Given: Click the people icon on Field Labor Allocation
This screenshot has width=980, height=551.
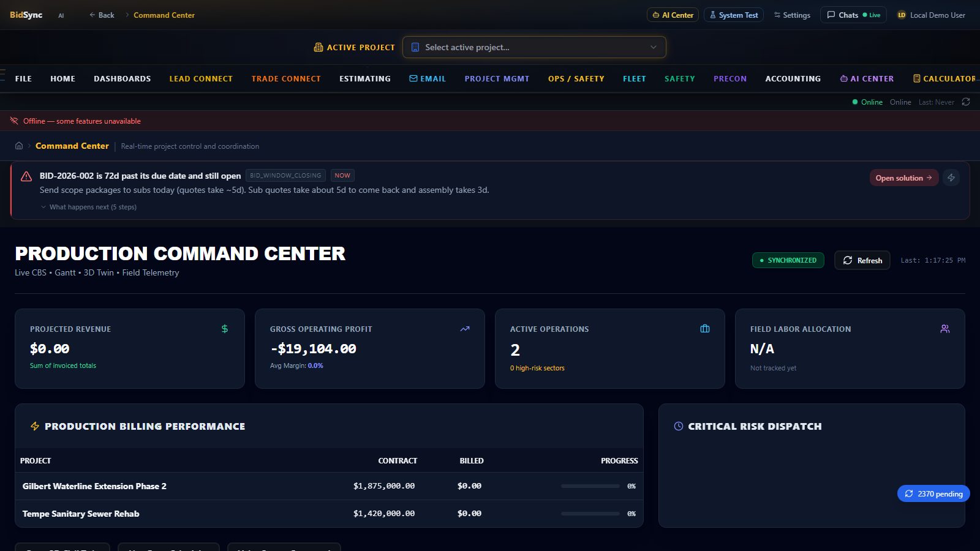Looking at the screenshot, I should coord(945,329).
